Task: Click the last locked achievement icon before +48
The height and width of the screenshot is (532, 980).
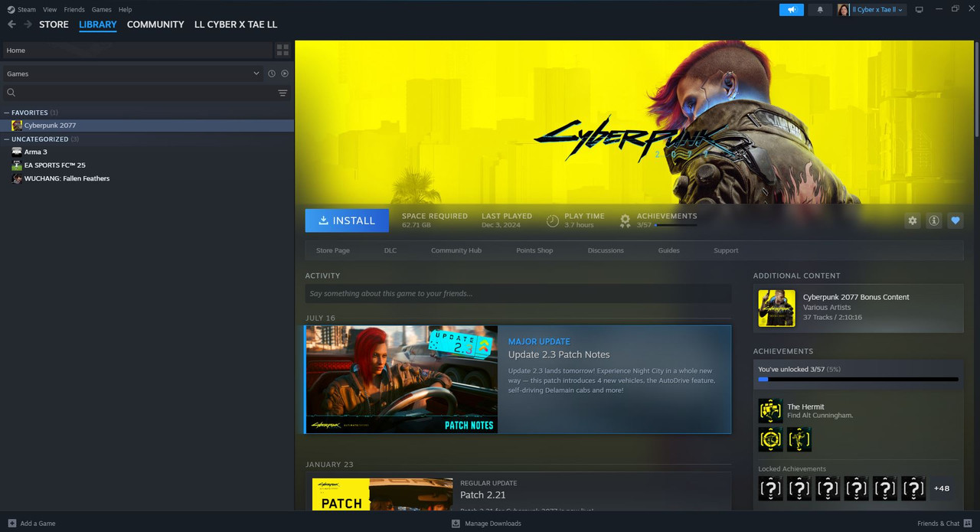Action: [913, 488]
